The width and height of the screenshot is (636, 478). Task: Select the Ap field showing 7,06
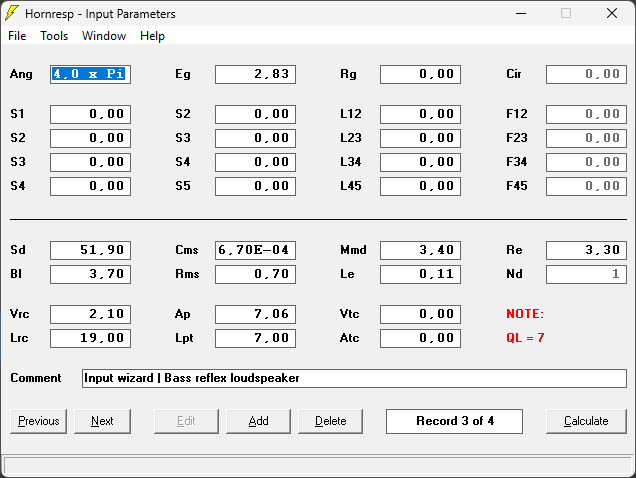click(x=256, y=314)
